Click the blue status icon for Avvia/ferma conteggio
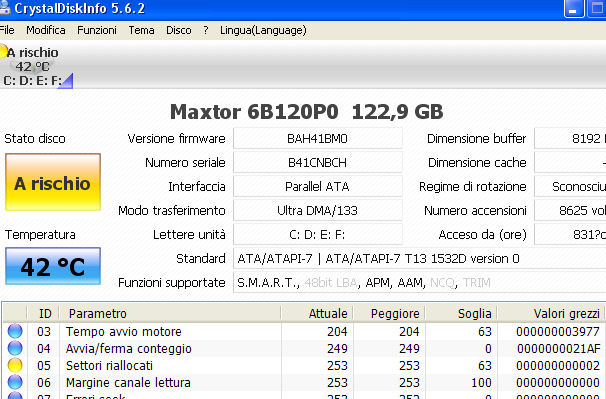Image resolution: width=606 pixels, height=399 pixels. 15,348
